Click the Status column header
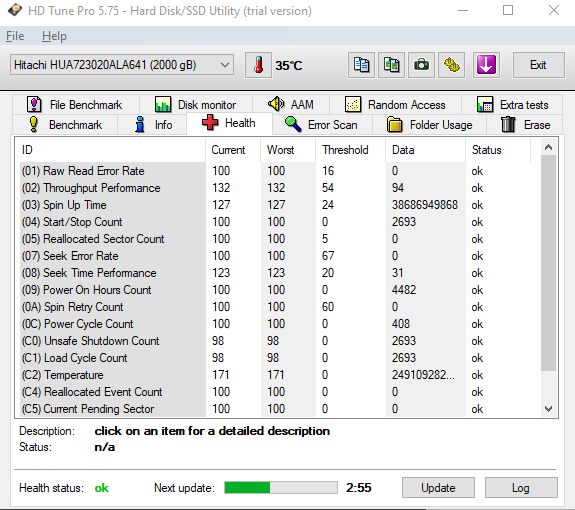The height and width of the screenshot is (510, 575). coord(498,150)
